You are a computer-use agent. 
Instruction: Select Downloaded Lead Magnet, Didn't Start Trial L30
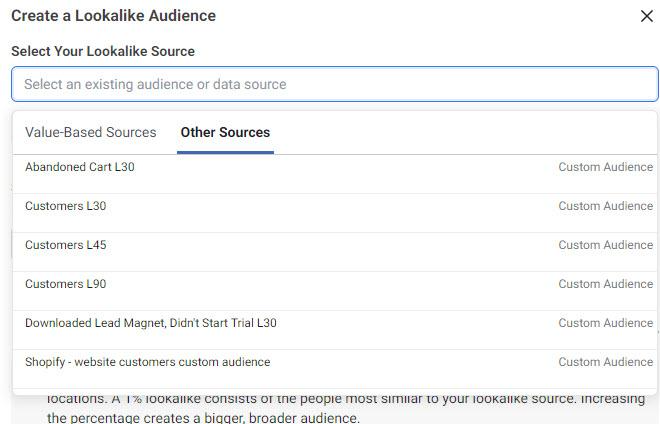pos(151,323)
